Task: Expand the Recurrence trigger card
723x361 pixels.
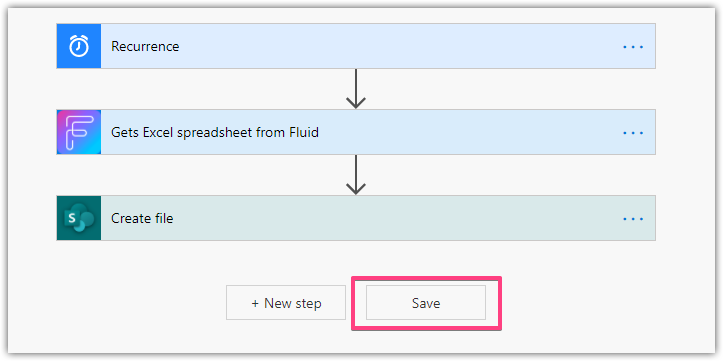Action: pyautogui.click(x=356, y=46)
